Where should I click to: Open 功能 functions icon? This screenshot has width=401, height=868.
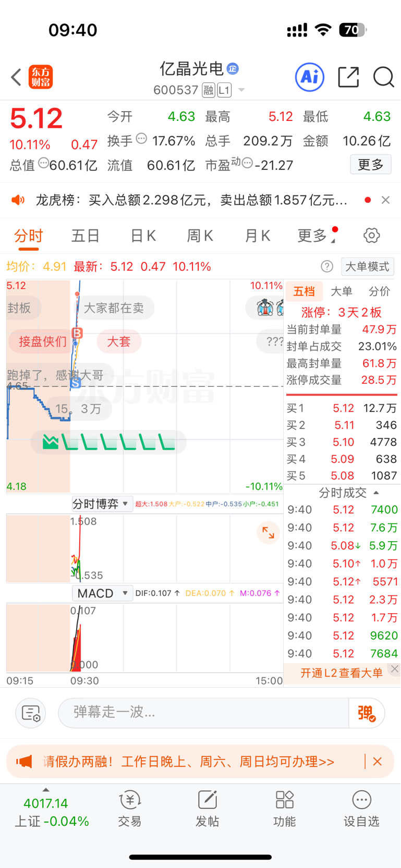coord(285,809)
